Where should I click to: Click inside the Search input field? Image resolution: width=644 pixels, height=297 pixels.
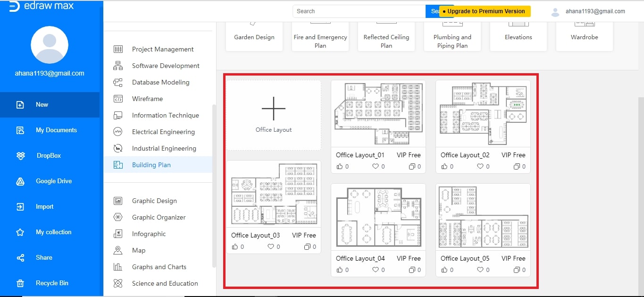(x=359, y=11)
